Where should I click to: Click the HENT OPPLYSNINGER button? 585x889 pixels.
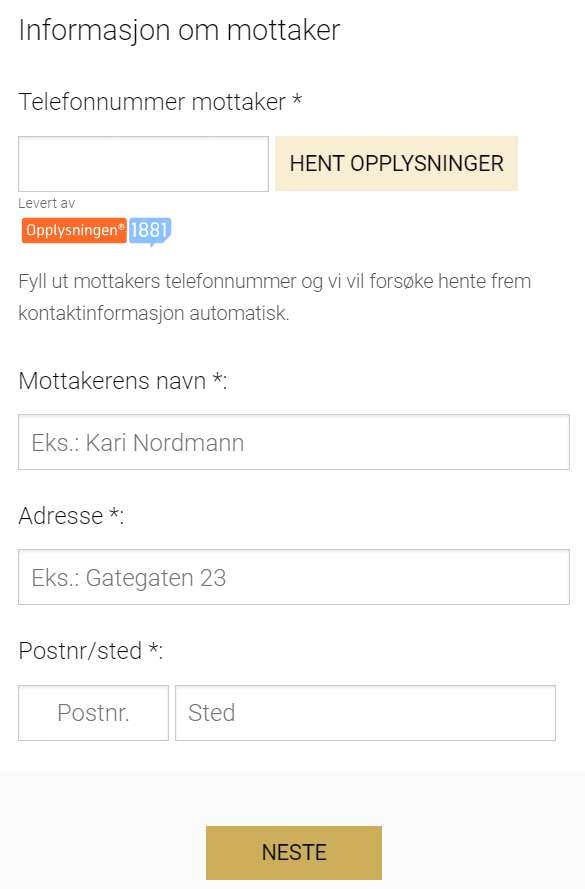tap(396, 163)
